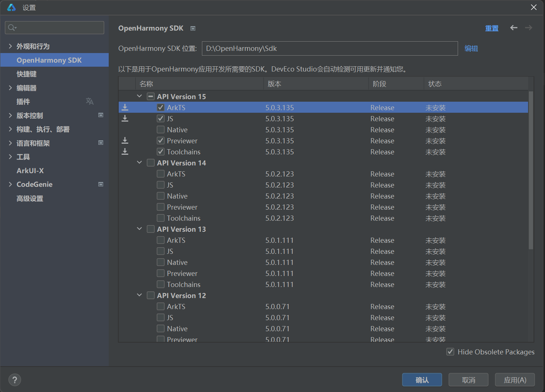This screenshot has height=392, width=545.
Task: Click project icon beside CodeGenie
Action: click(101, 184)
